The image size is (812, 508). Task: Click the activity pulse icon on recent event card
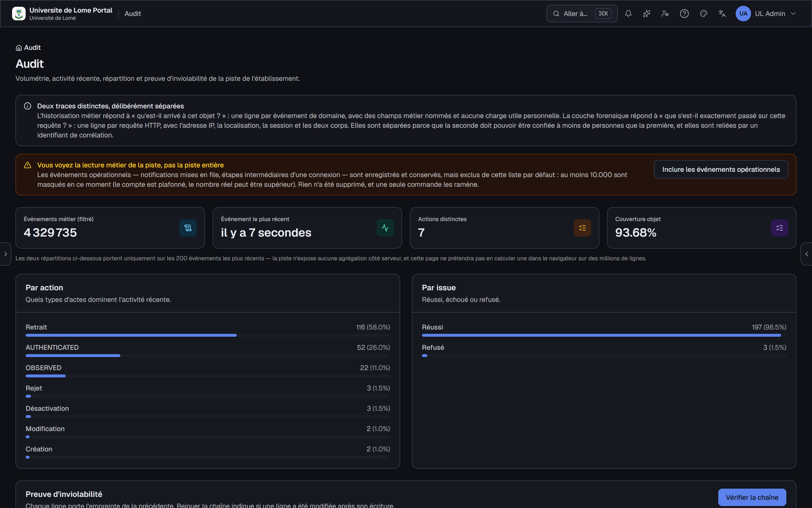(x=385, y=228)
